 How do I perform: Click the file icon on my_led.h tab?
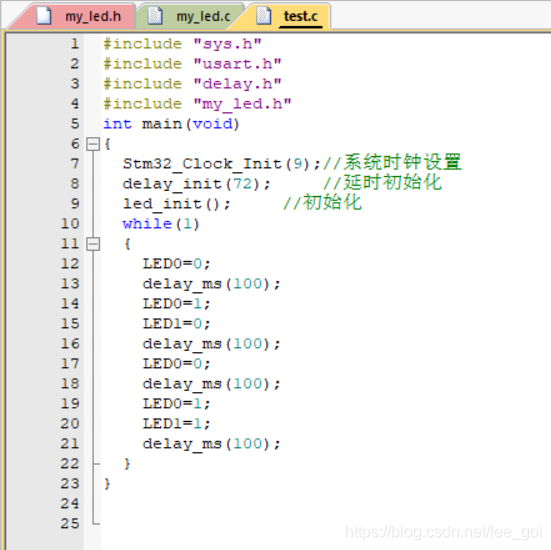coord(44,16)
